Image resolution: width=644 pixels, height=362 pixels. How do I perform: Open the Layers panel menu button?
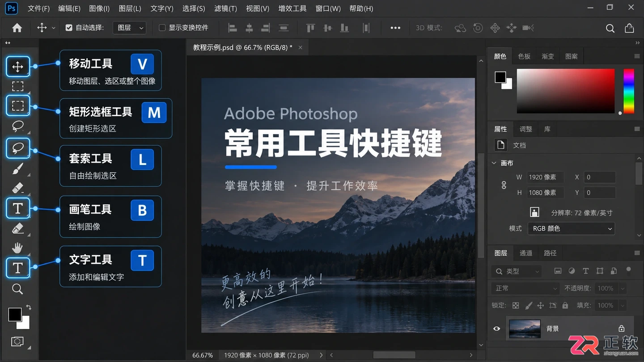tap(637, 253)
